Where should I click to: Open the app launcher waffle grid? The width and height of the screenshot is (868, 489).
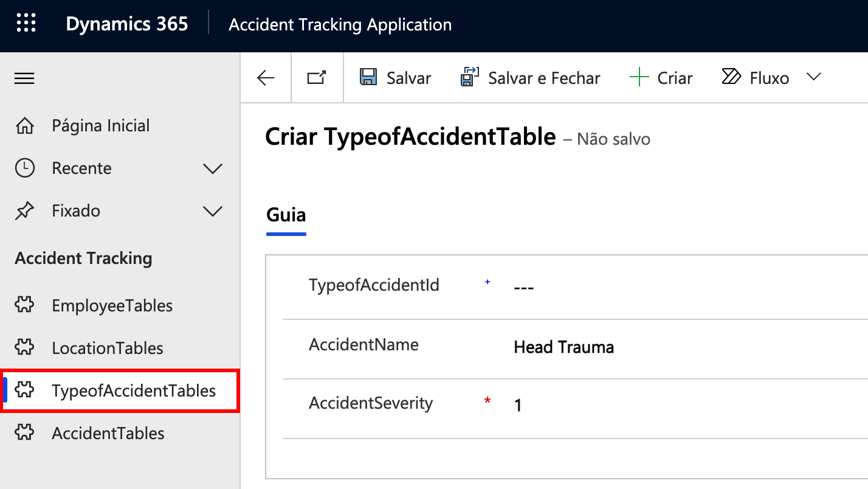coord(26,25)
